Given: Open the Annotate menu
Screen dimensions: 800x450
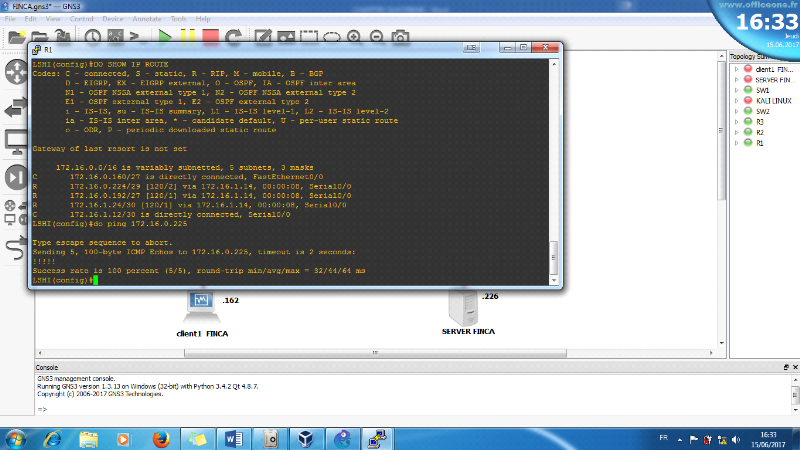Looking at the screenshot, I should coord(147,19).
